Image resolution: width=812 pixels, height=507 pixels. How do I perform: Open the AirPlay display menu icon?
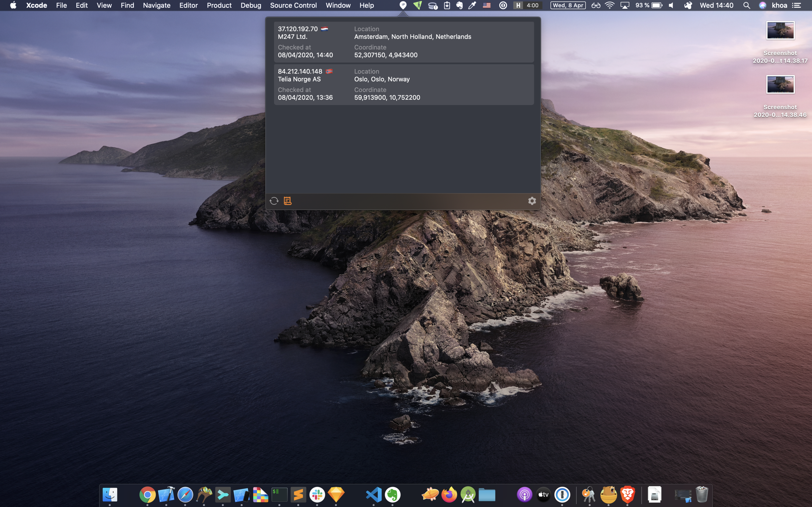tap(625, 5)
